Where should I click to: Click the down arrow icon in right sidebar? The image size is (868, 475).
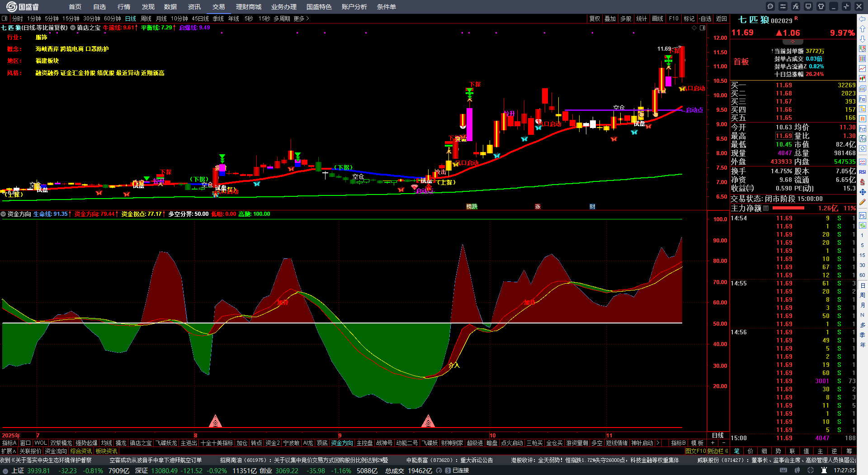click(863, 38)
